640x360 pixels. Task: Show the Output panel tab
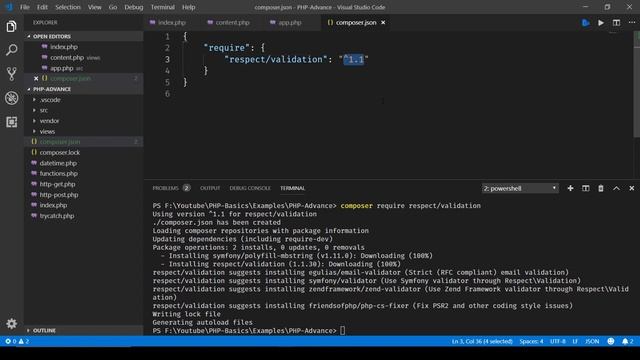pyautogui.click(x=210, y=188)
